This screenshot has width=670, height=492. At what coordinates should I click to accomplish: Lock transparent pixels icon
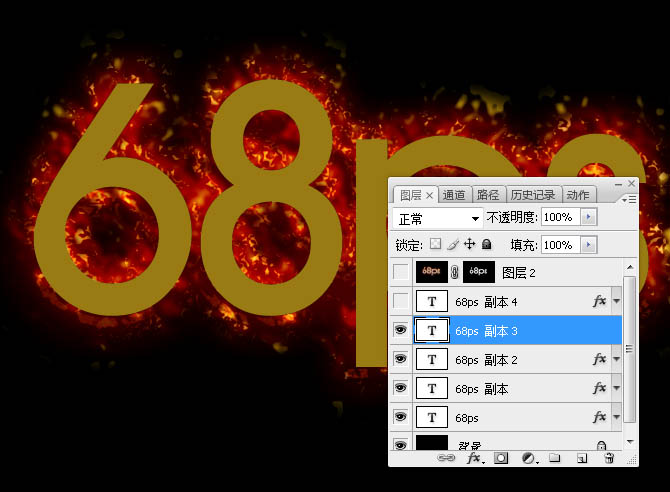click(435, 244)
